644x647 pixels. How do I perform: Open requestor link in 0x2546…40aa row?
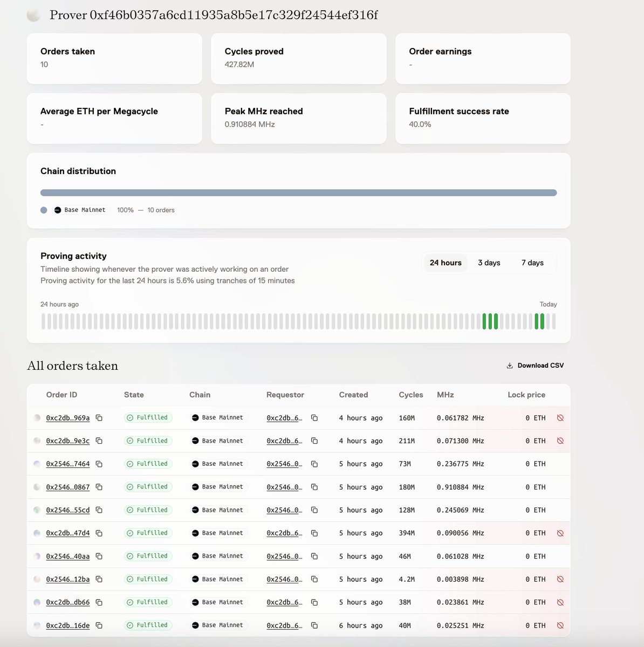click(x=285, y=556)
